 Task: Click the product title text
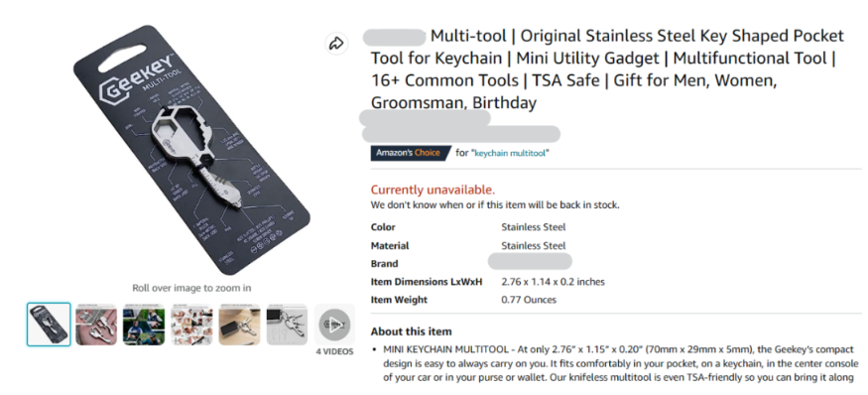607,69
